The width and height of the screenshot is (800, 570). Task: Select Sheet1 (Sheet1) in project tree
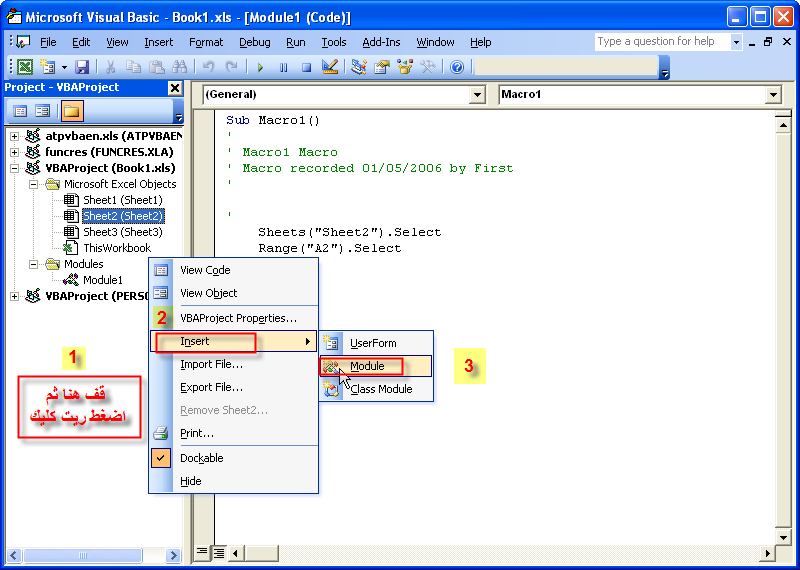click(122, 200)
